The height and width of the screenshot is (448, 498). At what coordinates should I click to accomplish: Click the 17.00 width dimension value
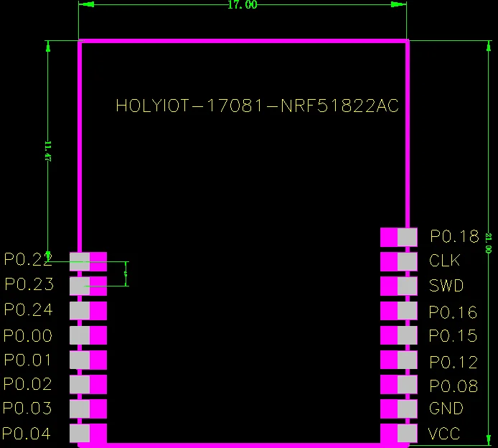point(243,5)
